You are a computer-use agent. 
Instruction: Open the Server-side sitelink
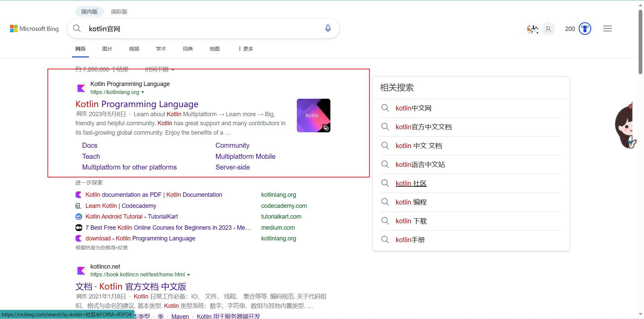(232, 167)
